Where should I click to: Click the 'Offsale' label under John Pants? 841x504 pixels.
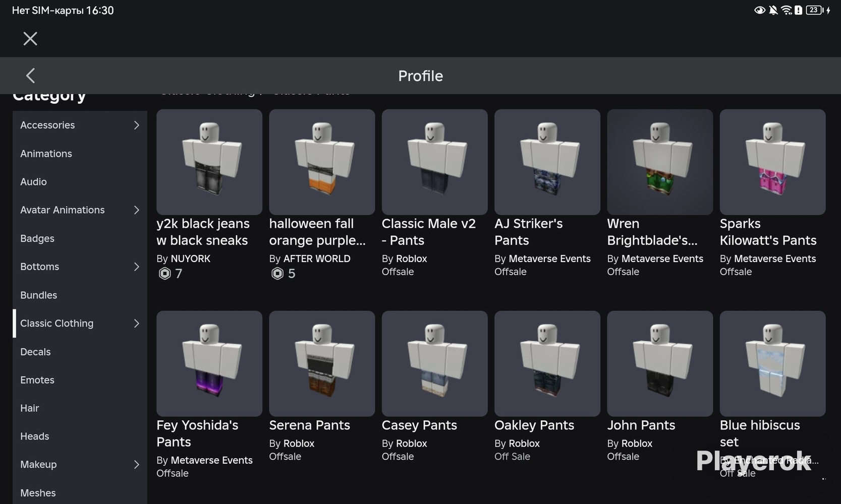click(623, 457)
